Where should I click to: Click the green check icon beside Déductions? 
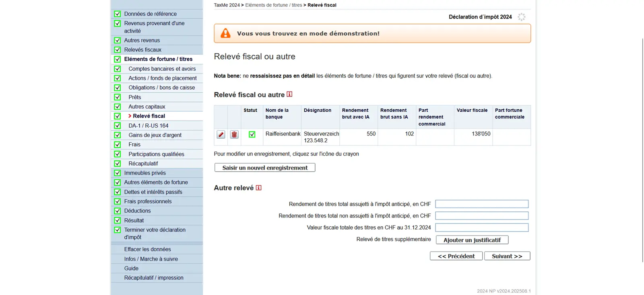[x=118, y=211]
